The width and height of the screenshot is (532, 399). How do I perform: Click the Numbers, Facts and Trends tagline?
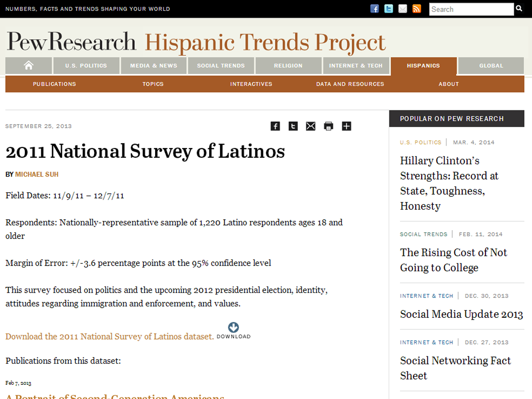(88, 9)
